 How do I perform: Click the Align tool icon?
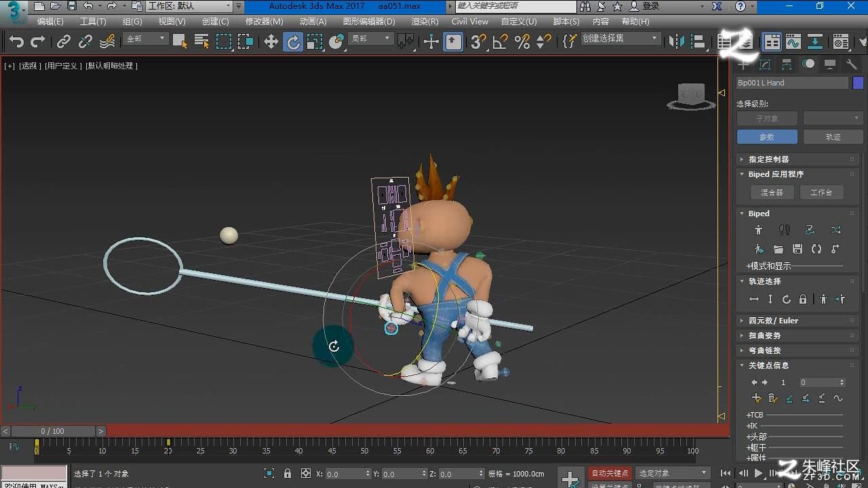(698, 42)
